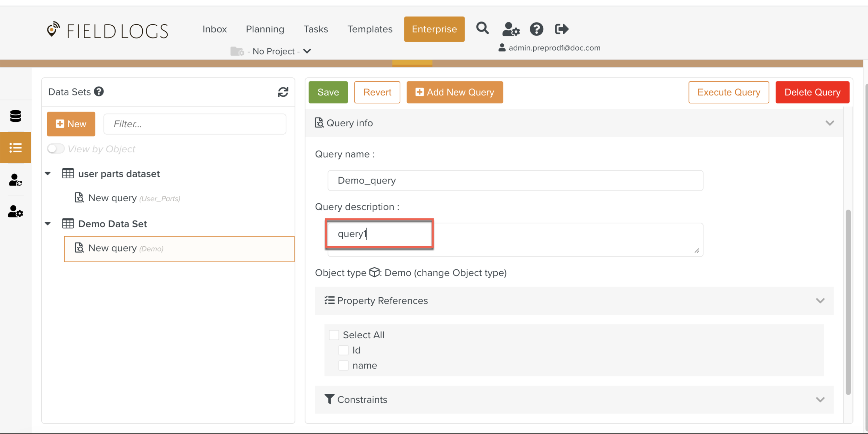
Task: Collapse the Constraints section chevron
Action: (x=820, y=400)
